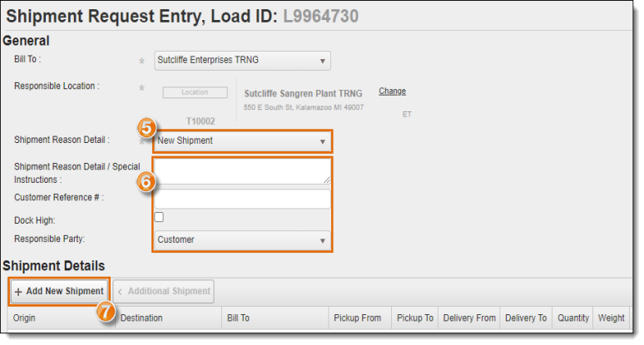644x345 pixels.
Task: Expand the Shipment Reason Detail dropdown
Action: (242, 141)
